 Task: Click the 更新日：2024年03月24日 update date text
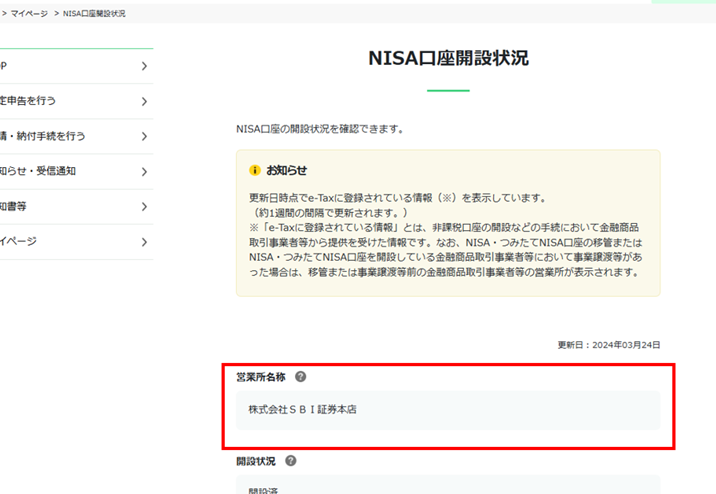(608, 345)
